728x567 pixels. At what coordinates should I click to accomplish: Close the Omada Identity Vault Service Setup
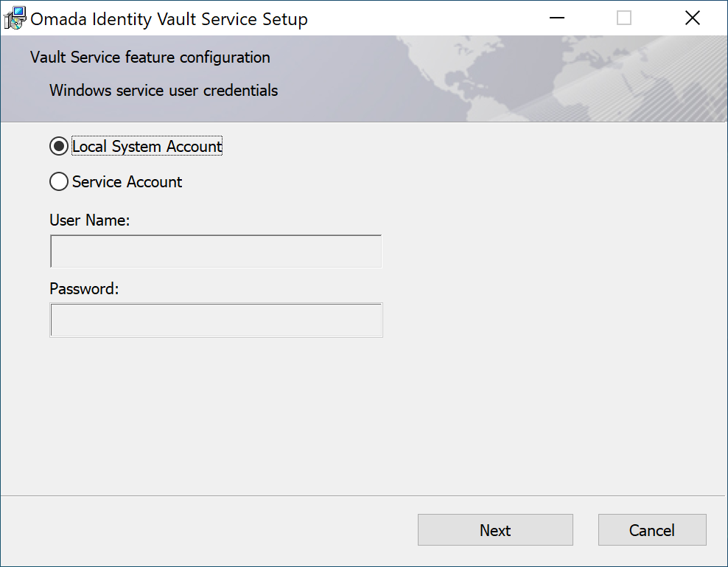[692, 18]
